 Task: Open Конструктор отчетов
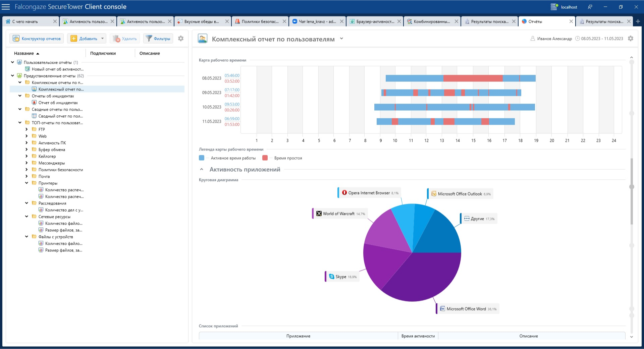37,39
